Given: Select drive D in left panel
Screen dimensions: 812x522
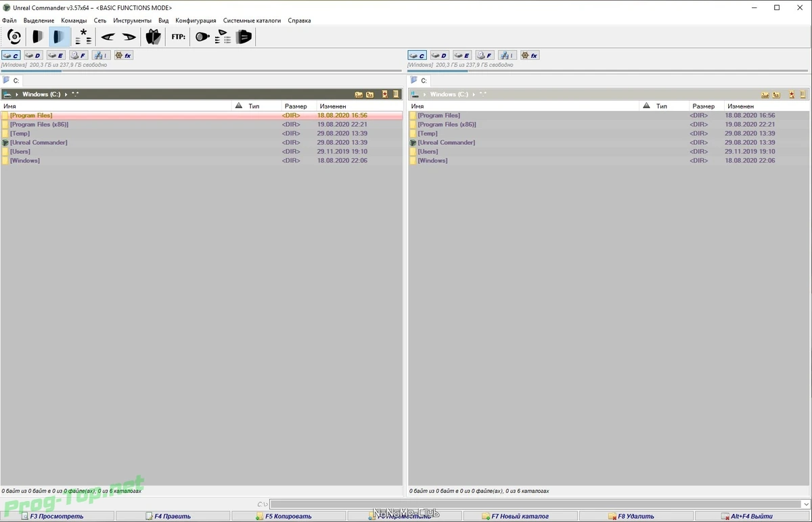Looking at the screenshot, I should [x=33, y=56].
